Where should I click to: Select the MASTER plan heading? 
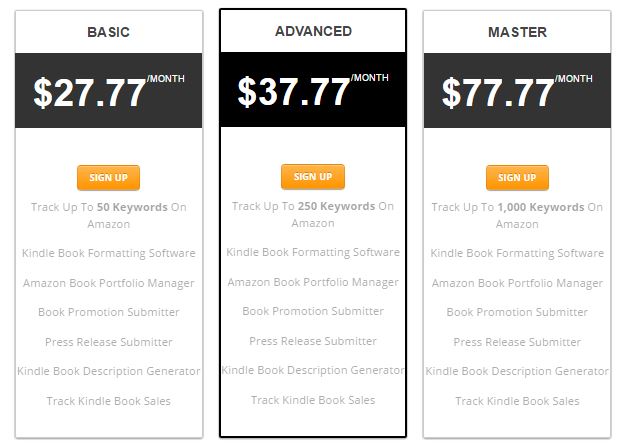coord(517,32)
